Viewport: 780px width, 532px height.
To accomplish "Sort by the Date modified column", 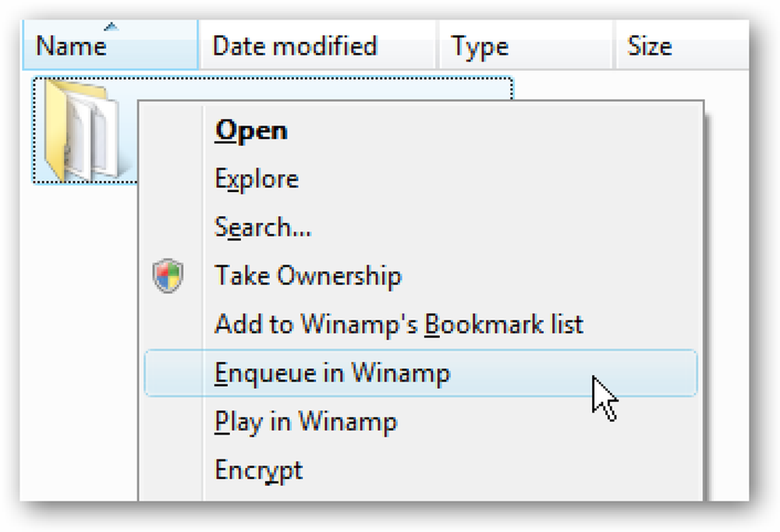I will (317, 45).
